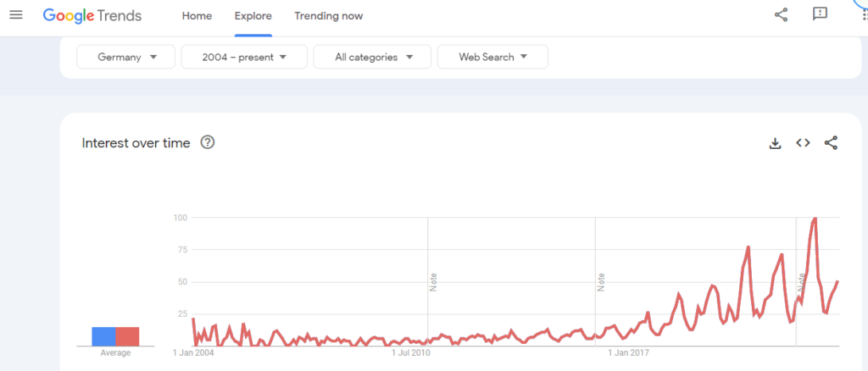Open the send feedback icon

[820, 14]
